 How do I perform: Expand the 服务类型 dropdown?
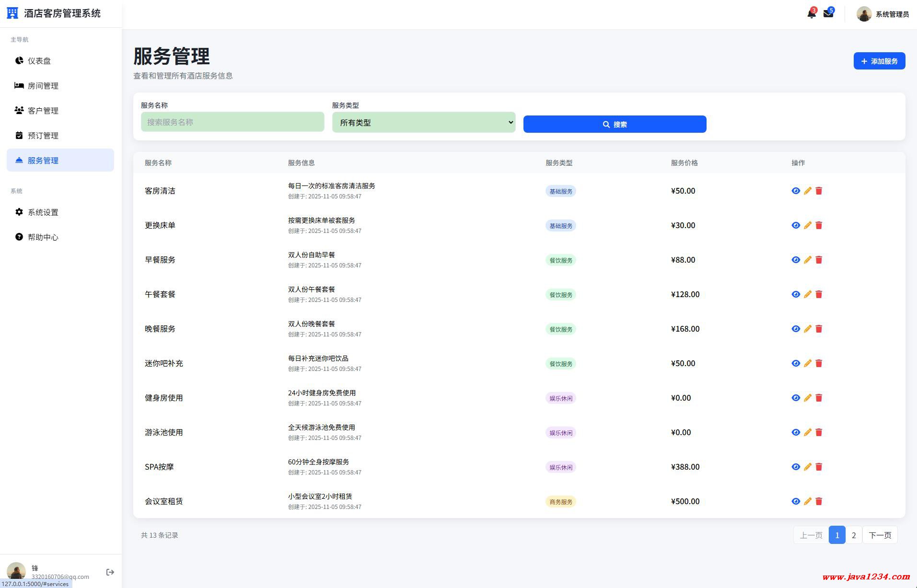[423, 122]
